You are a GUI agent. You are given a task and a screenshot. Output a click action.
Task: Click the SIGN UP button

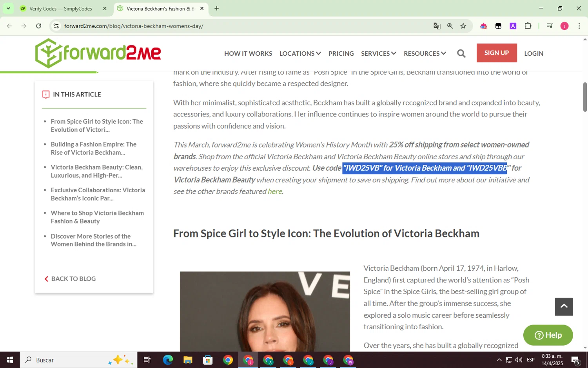coord(497,53)
